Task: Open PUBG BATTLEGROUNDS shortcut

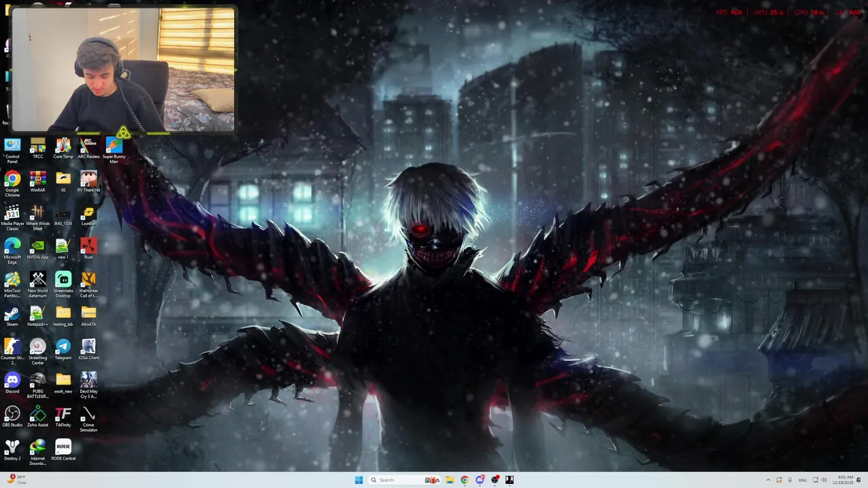Action: pos(38,386)
